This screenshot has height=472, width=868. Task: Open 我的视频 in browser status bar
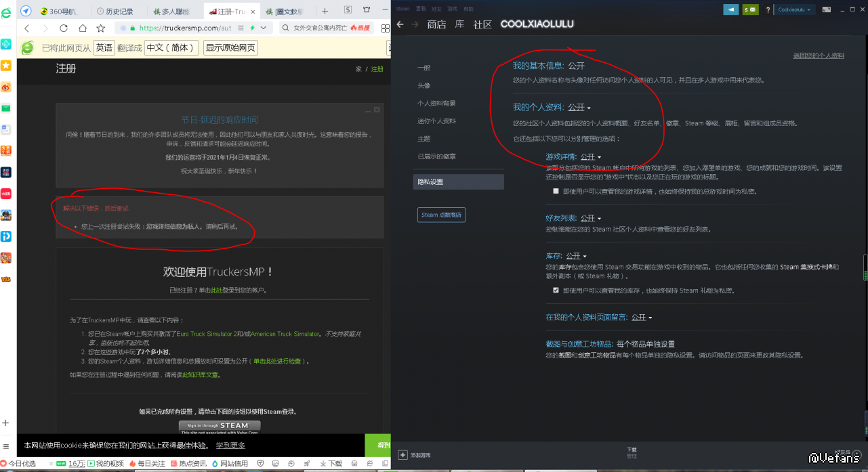106,464
